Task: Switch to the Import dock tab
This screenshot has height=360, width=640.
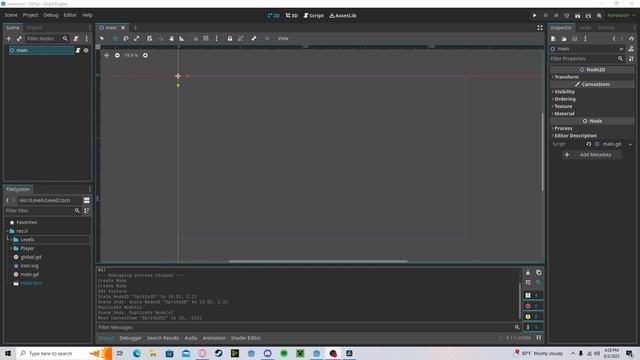Action: click(34, 28)
